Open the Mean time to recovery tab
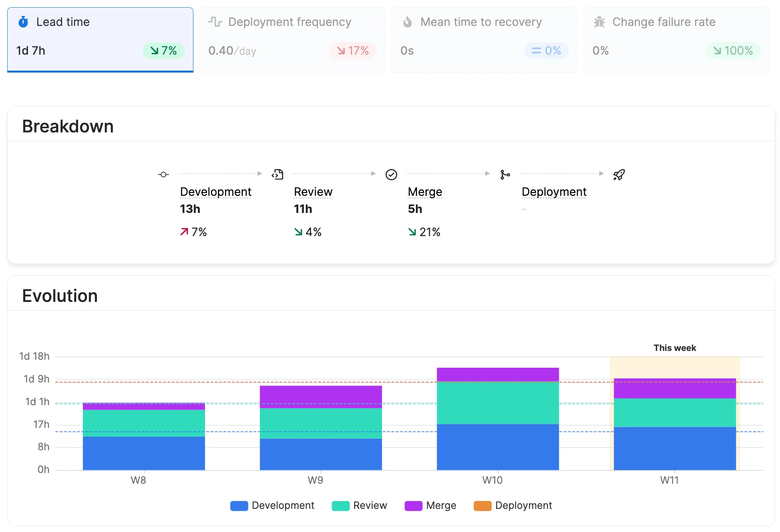 484,40
